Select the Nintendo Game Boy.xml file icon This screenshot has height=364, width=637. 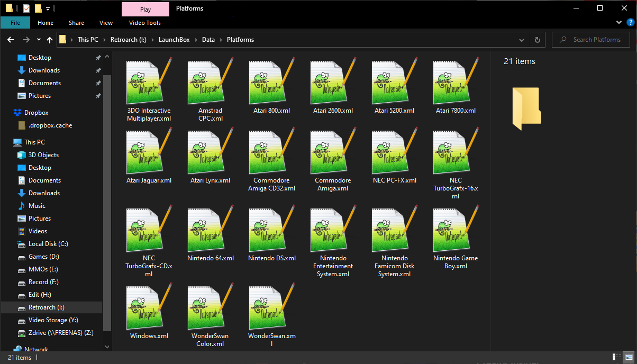[x=456, y=228]
